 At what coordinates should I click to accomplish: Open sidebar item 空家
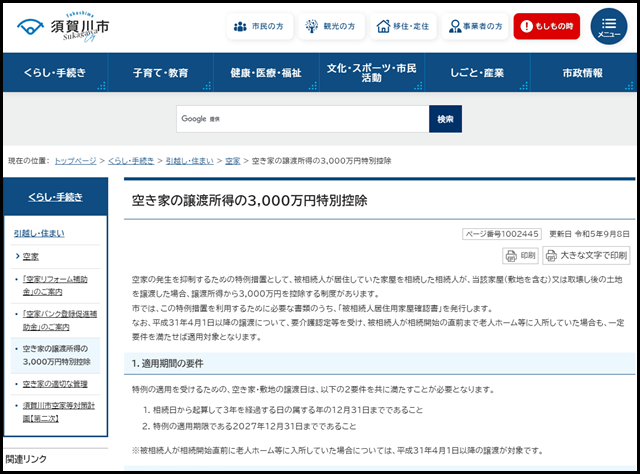(x=31, y=256)
